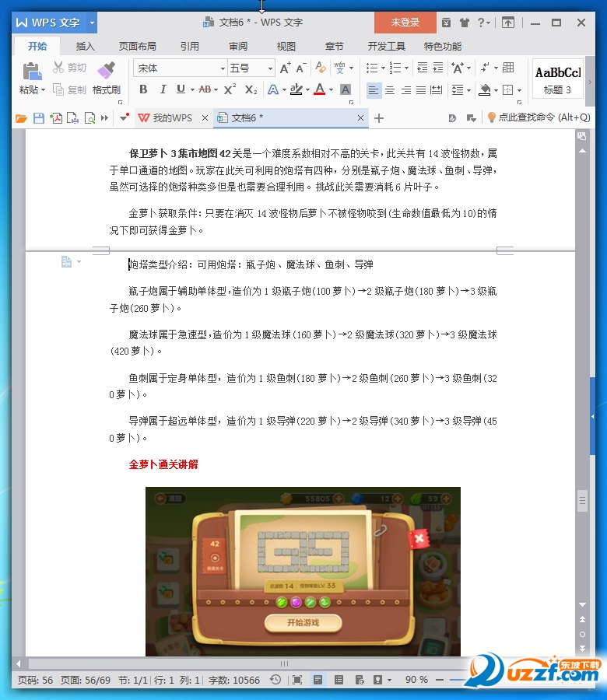Screen dimensions: 607x700
Task: Open the font name 宋体 dropdown
Action: (x=222, y=68)
